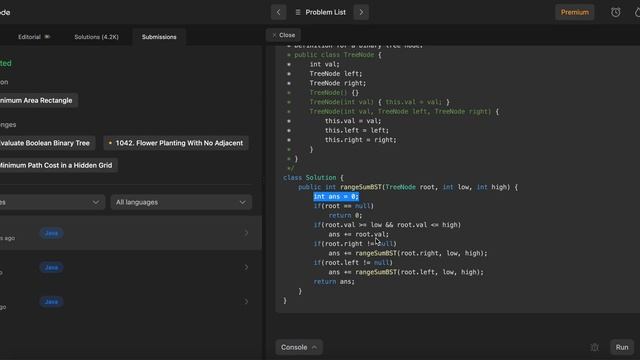Click the Java tag in third submission
The width and height of the screenshot is (640, 360).
[x=51, y=302]
